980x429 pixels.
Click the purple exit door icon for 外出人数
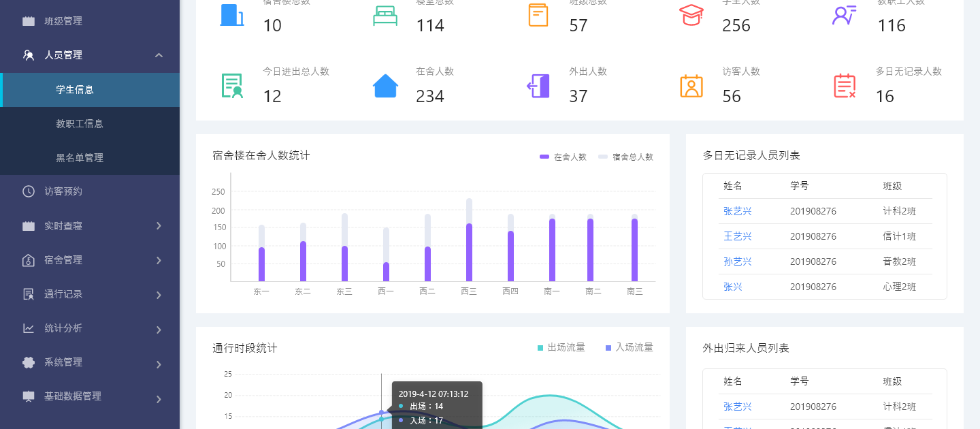pos(538,86)
